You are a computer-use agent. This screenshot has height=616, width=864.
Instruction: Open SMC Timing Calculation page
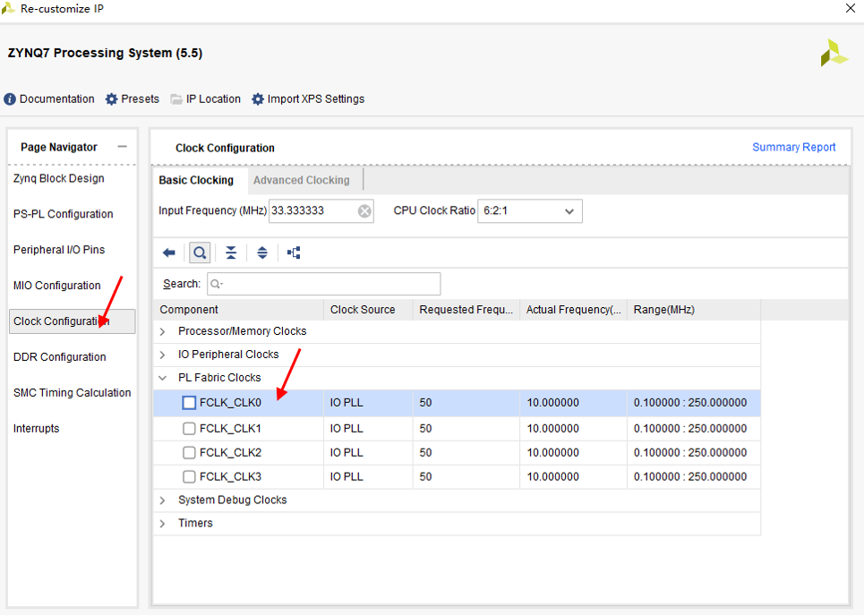(x=73, y=393)
